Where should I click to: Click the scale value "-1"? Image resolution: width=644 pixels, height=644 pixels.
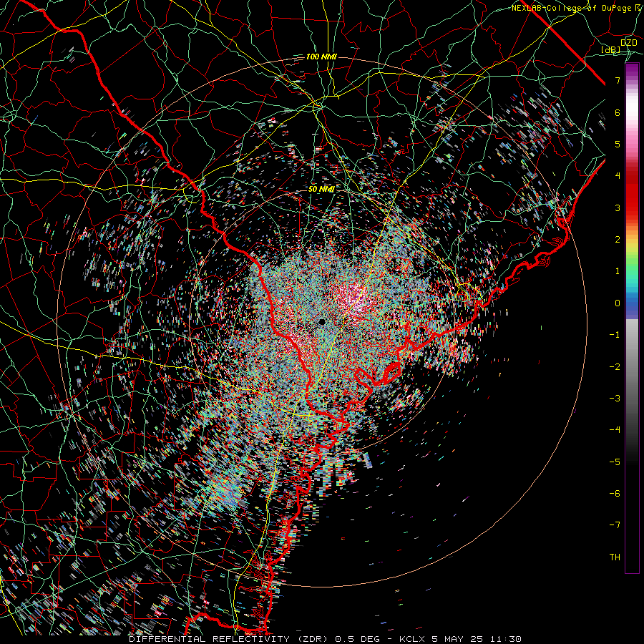point(615,335)
